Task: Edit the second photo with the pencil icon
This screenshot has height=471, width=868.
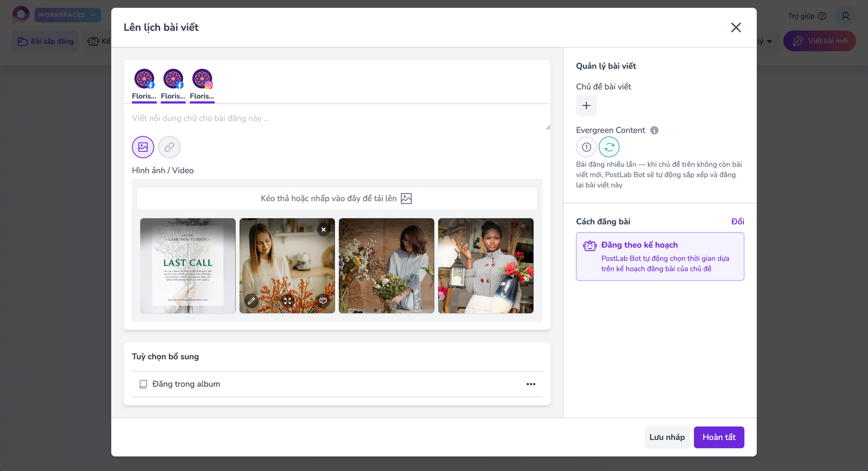Action: [251, 301]
